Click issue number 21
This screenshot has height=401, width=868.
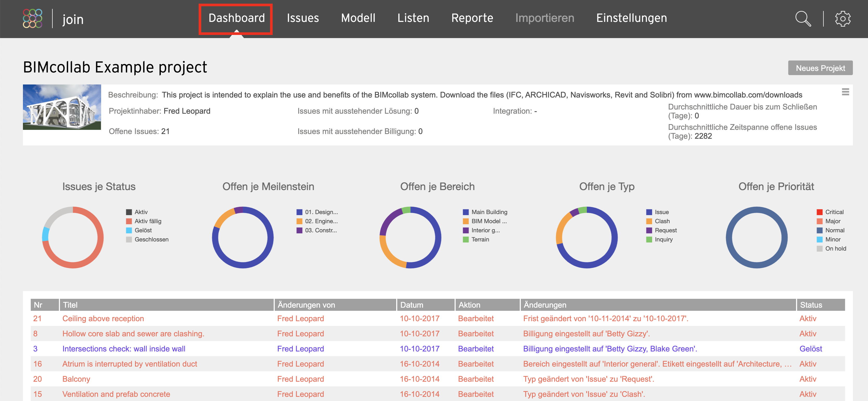tap(37, 318)
